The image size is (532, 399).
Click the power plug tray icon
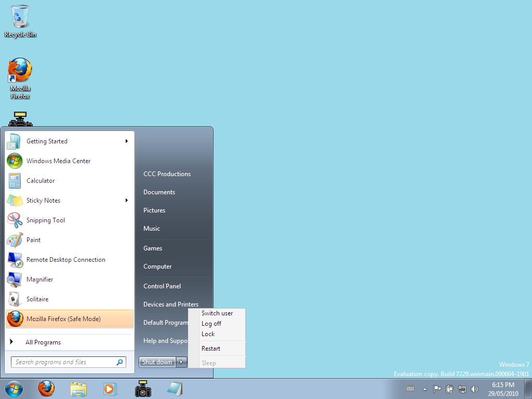point(449,389)
